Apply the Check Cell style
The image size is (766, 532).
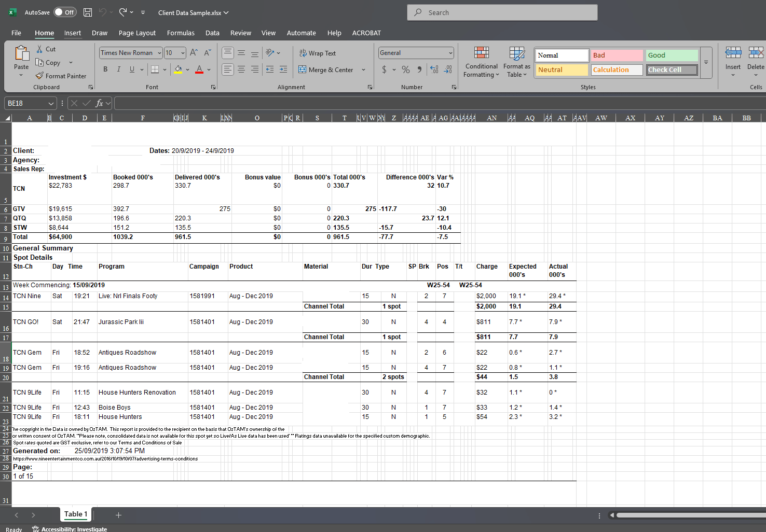point(672,69)
